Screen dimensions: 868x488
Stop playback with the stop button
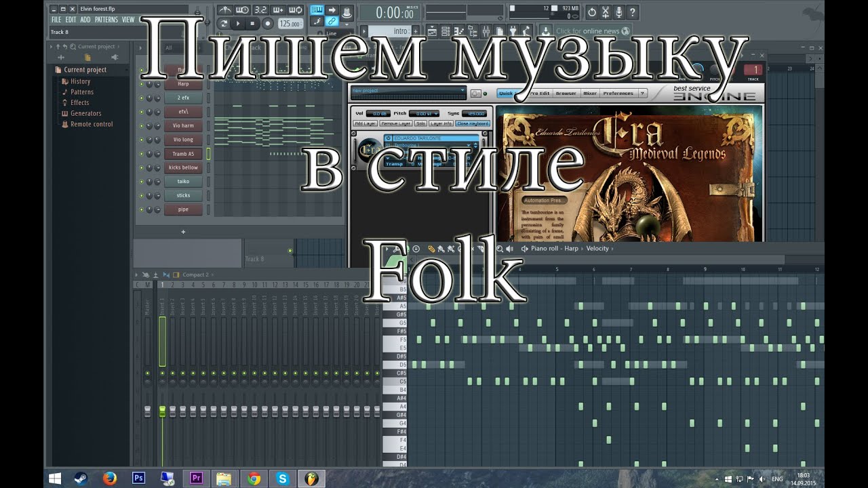pos(252,24)
